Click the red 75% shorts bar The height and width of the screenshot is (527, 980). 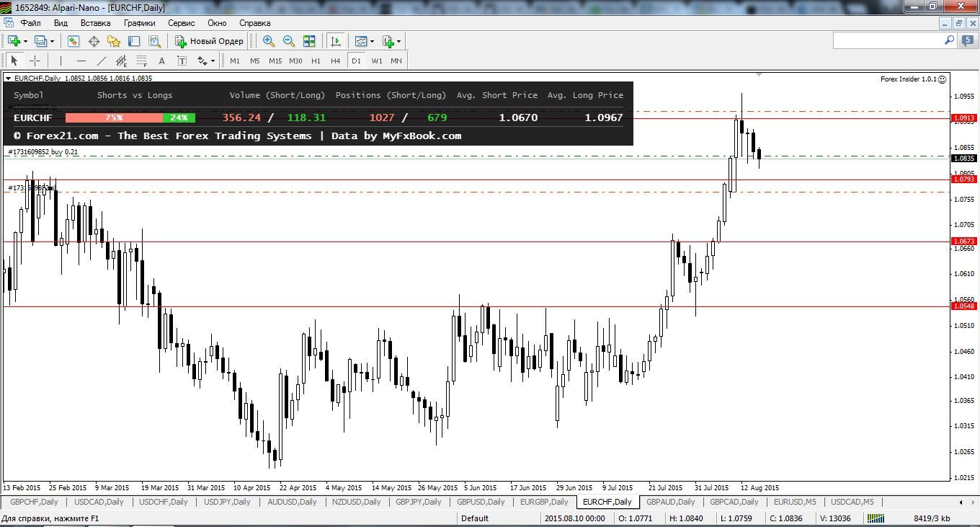[x=114, y=118]
